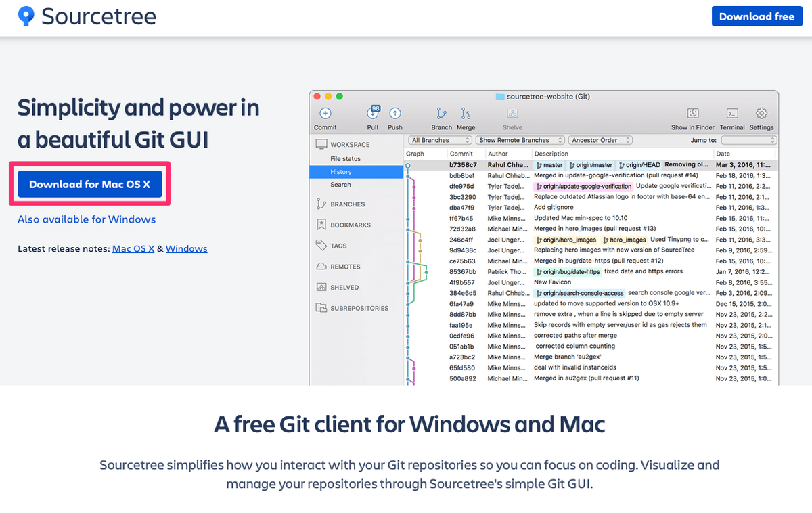Click the 'Add gitignore' commit description
This screenshot has height=513, width=812.
click(552, 207)
